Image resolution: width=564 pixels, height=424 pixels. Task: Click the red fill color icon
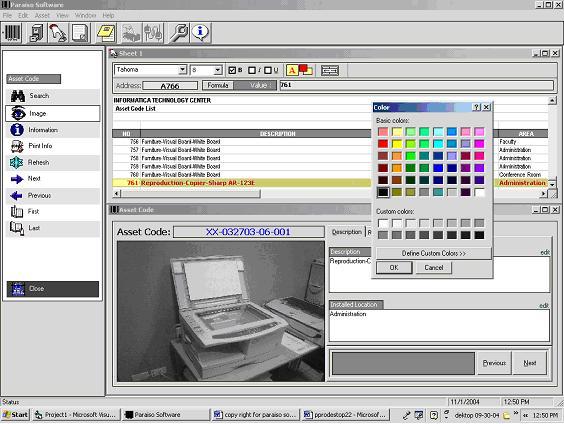[x=306, y=70]
